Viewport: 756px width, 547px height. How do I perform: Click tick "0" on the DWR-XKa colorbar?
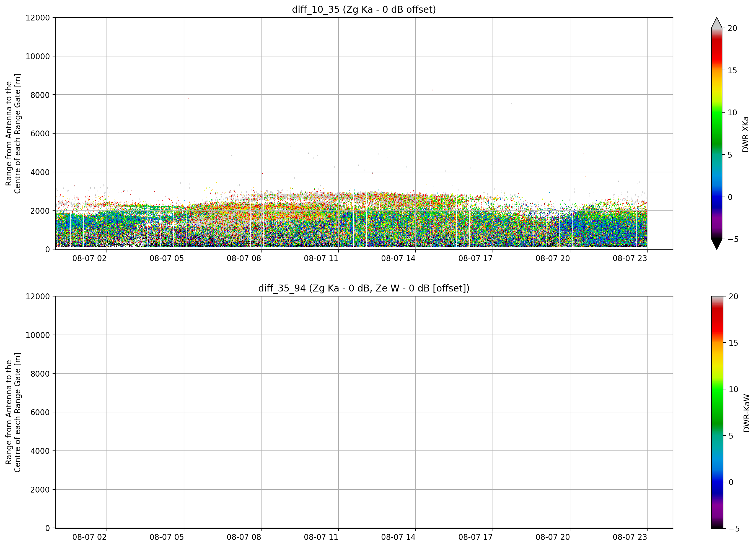730,197
